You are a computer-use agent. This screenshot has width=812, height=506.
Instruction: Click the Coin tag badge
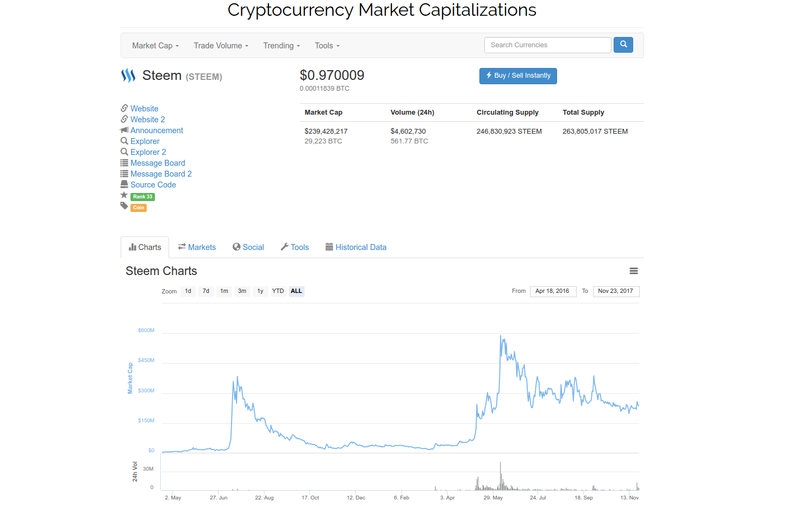(139, 208)
